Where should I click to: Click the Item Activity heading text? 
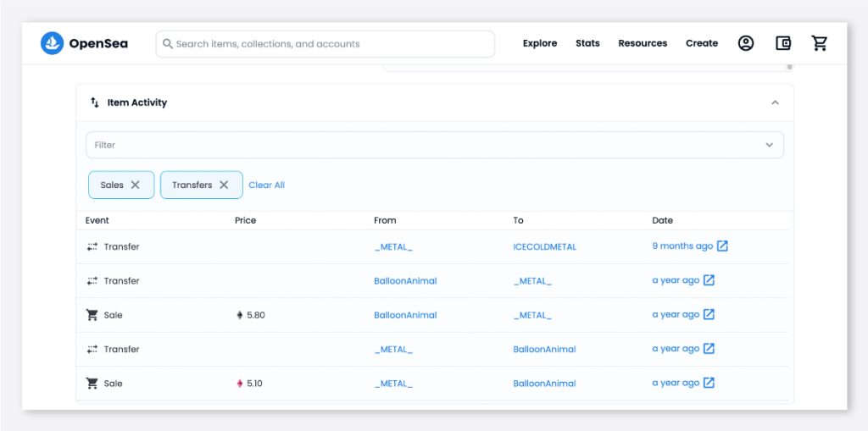137,102
